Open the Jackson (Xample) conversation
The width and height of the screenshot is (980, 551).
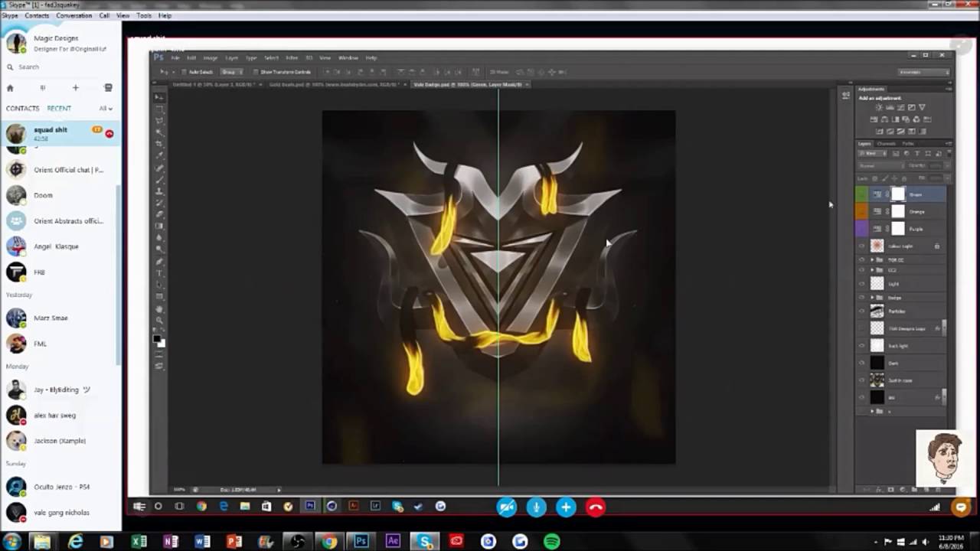point(60,441)
